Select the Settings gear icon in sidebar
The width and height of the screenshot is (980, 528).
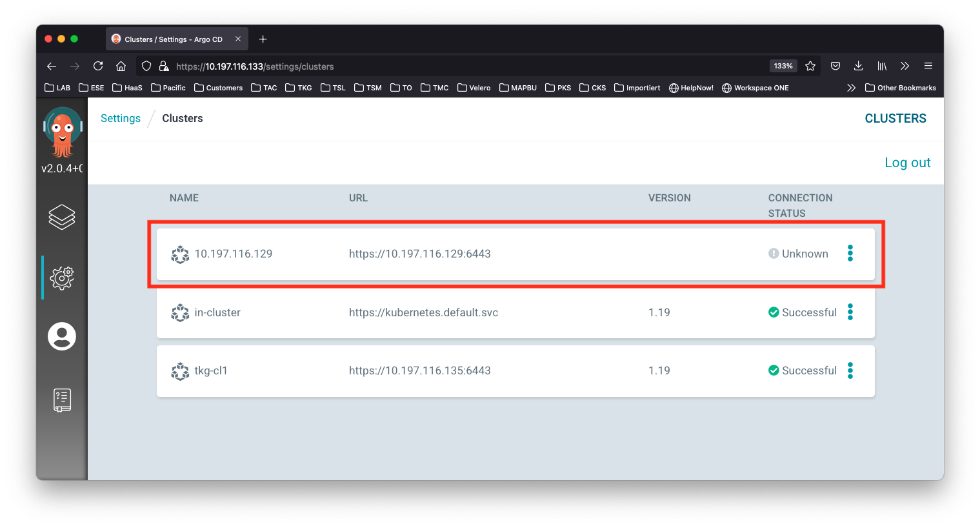tap(61, 278)
